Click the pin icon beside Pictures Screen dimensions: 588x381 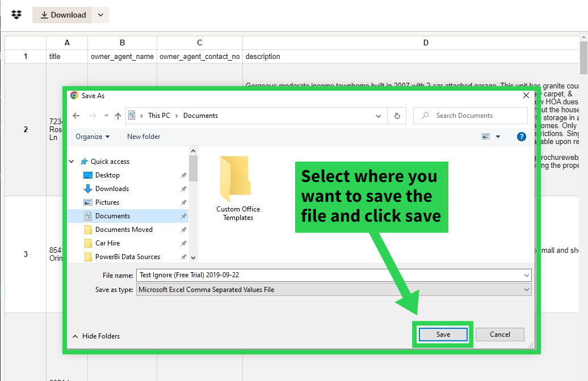point(183,202)
